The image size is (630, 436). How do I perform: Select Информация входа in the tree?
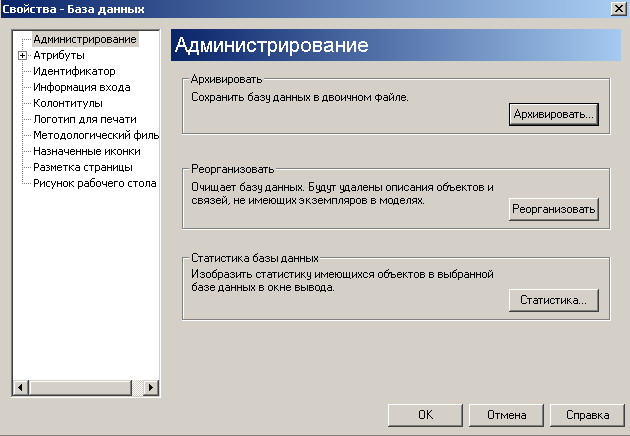point(82,87)
